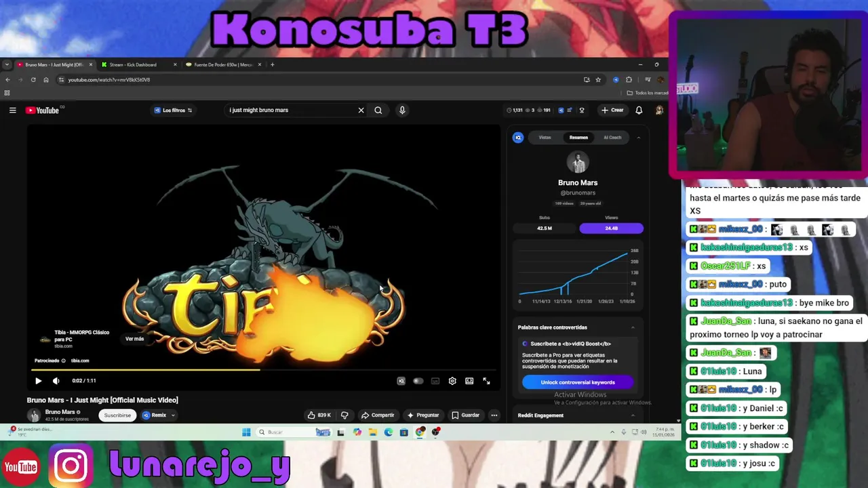Image resolution: width=868 pixels, height=488 pixels.
Task: Open browser extensions puzzle icon
Action: [629, 80]
